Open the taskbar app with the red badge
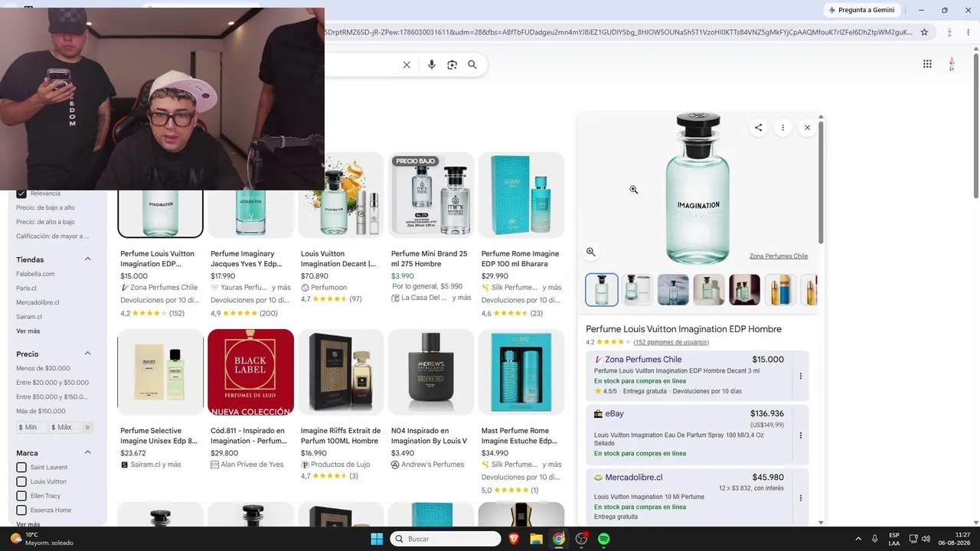Image resolution: width=980 pixels, height=551 pixels. [x=581, y=539]
